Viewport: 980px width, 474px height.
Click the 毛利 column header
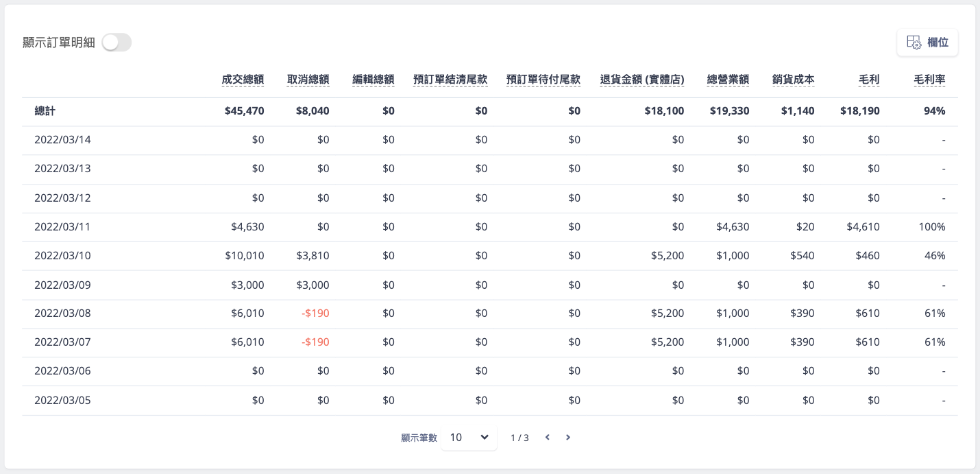[x=869, y=79]
